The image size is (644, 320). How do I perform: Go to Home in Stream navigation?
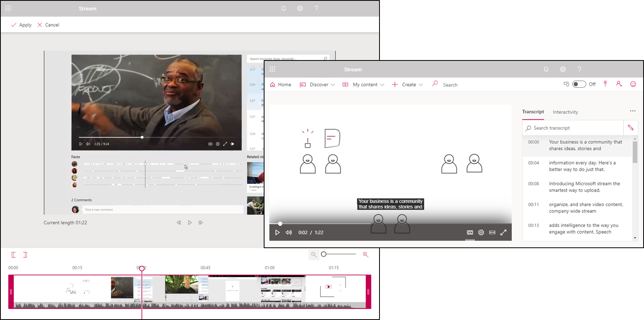click(281, 84)
